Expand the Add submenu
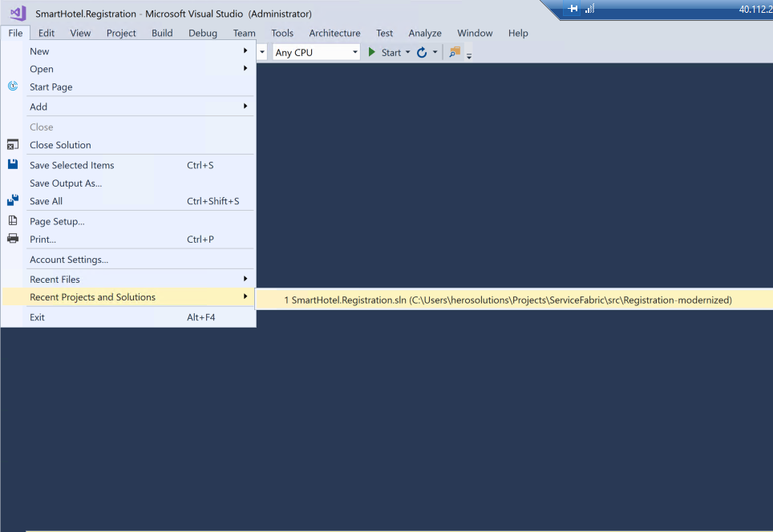This screenshot has height=532, width=773. 245,107
